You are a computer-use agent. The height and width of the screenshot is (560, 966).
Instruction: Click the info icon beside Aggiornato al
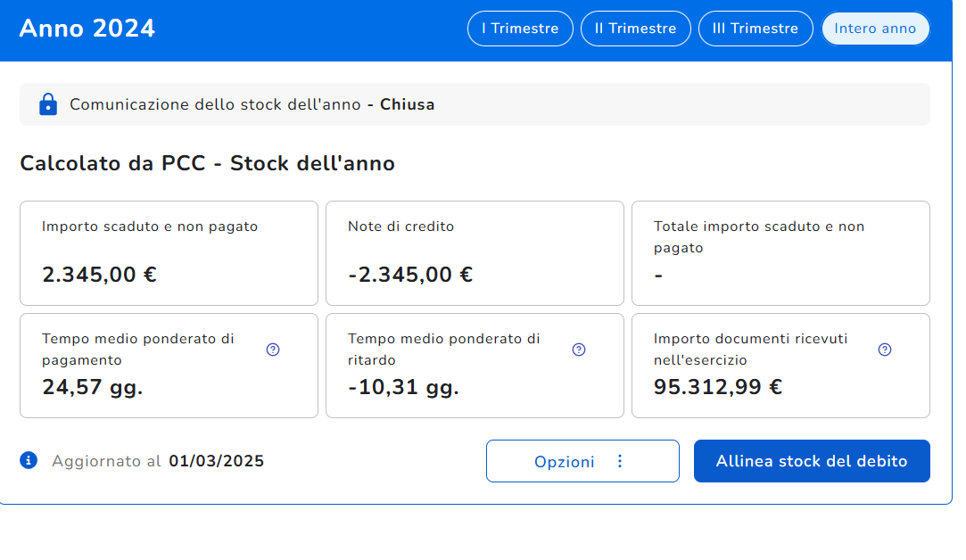[x=29, y=460]
